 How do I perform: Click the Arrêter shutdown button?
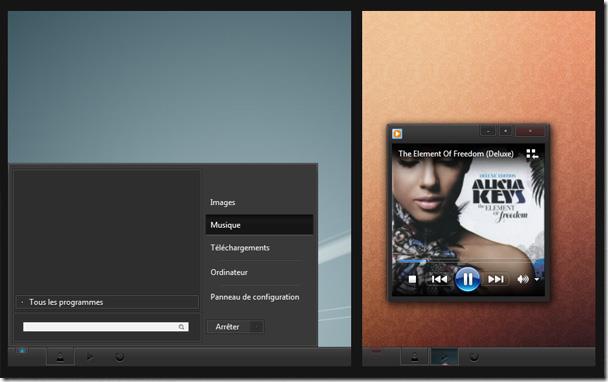[228, 327]
